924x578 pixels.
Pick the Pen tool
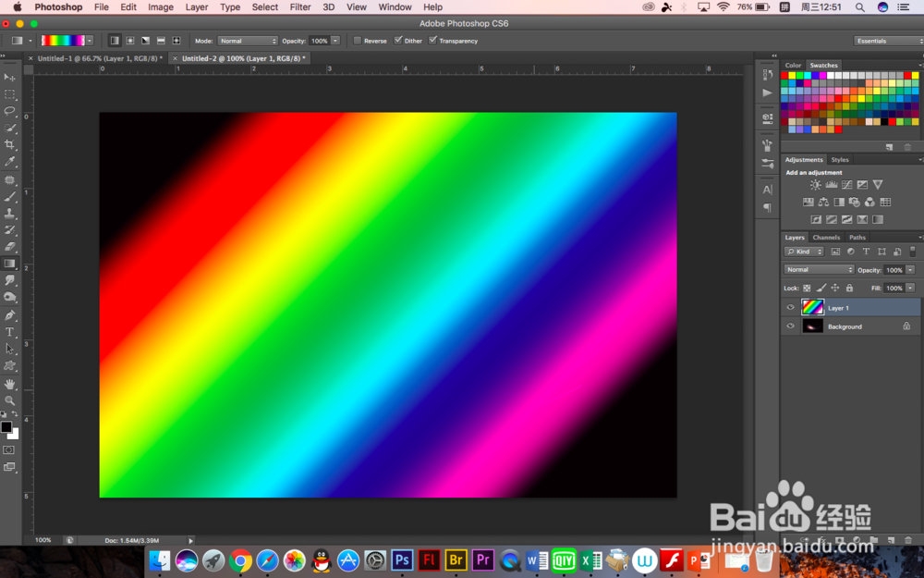(x=10, y=315)
